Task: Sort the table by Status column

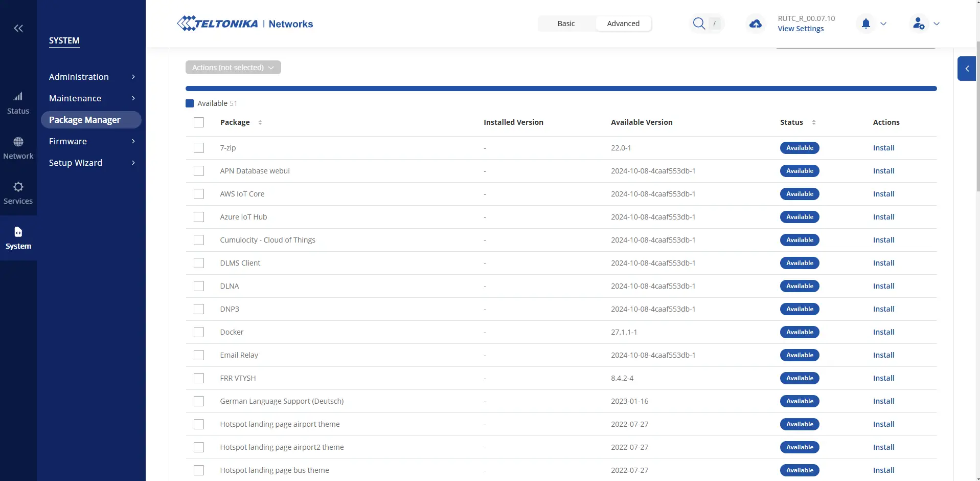Action: (x=813, y=122)
